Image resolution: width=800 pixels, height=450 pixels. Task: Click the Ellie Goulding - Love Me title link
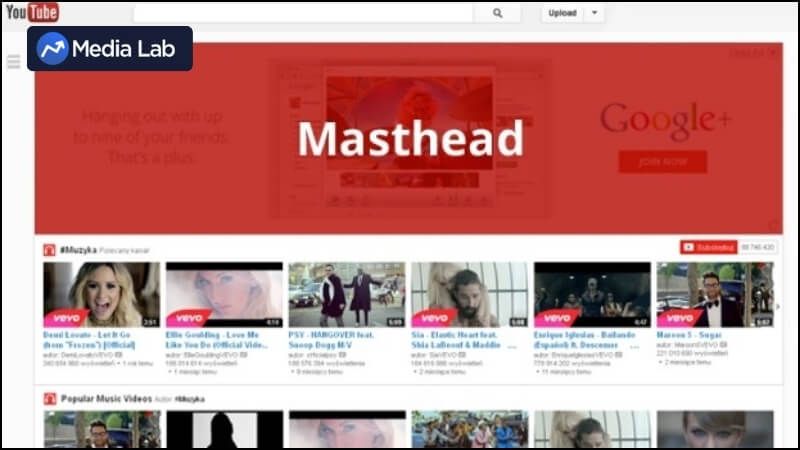217,340
